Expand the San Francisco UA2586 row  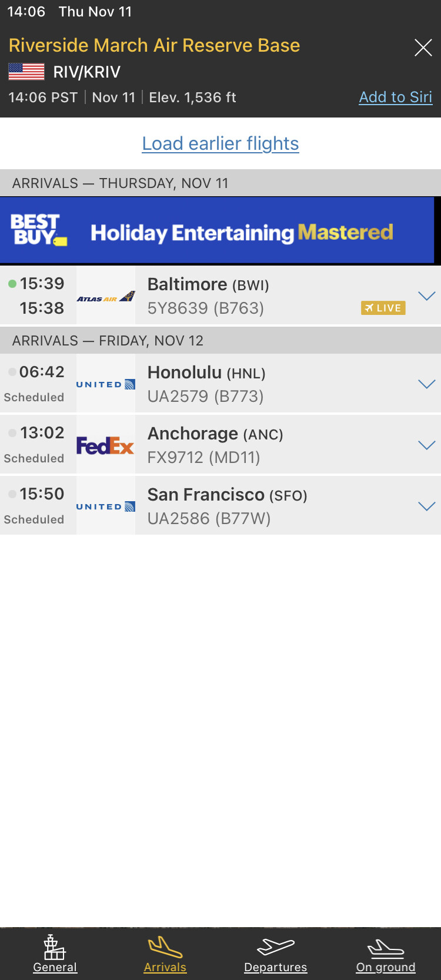426,506
